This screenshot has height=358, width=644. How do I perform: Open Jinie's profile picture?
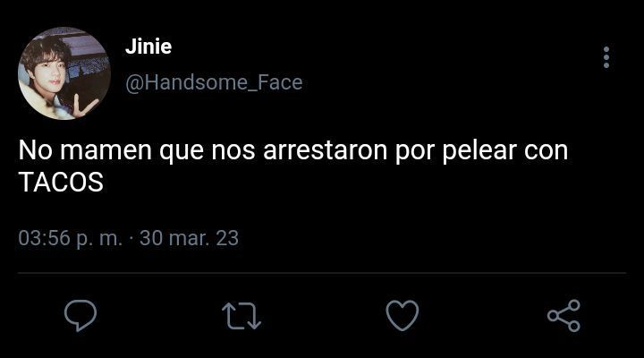(x=64, y=73)
